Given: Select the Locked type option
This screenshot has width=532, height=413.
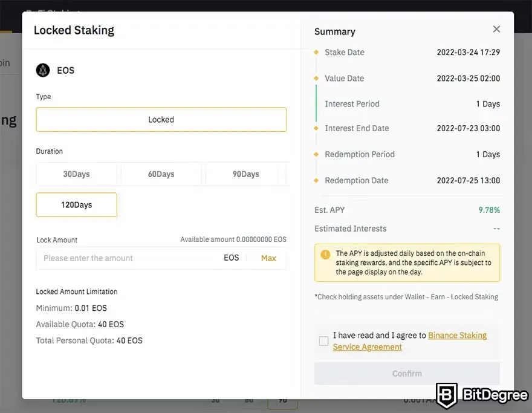Looking at the screenshot, I should [161, 120].
